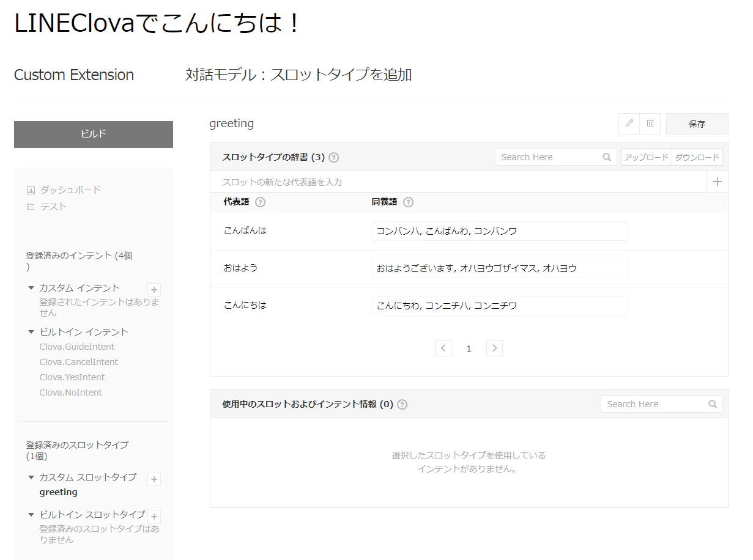Select Clova.YesIntent in the intent list
This screenshot has width=753, height=560.
point(72,377)
